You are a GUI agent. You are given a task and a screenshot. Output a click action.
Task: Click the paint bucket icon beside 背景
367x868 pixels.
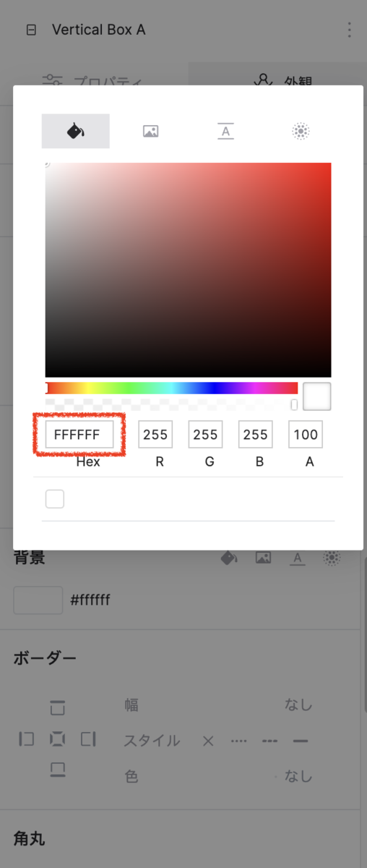228,558
